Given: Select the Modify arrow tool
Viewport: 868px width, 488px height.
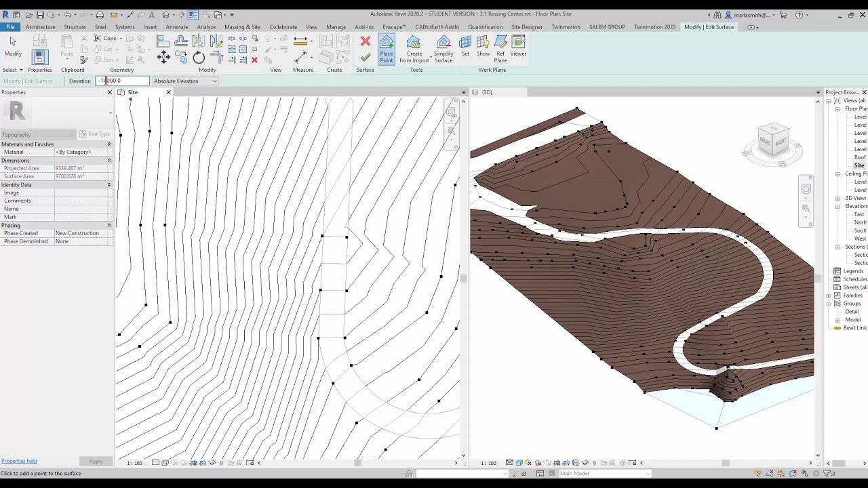Looking at the screenshot, I should pos(12,45).
